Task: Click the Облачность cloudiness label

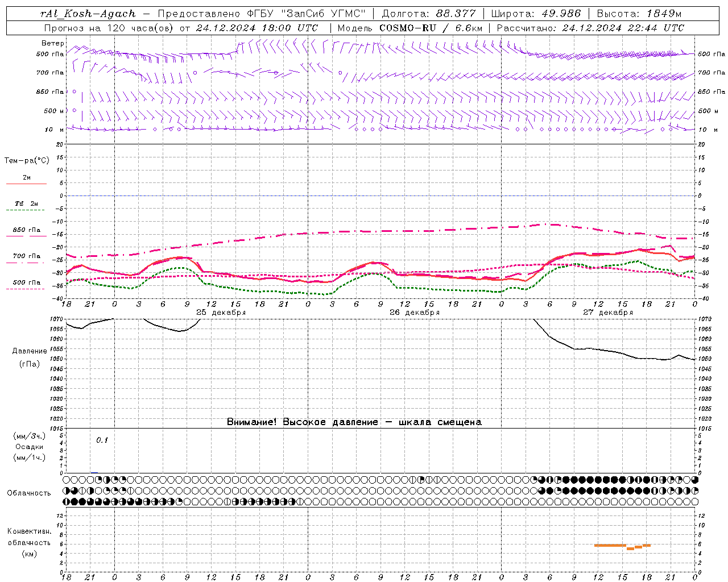Action: pyautogui.click(x=29, y=493)
